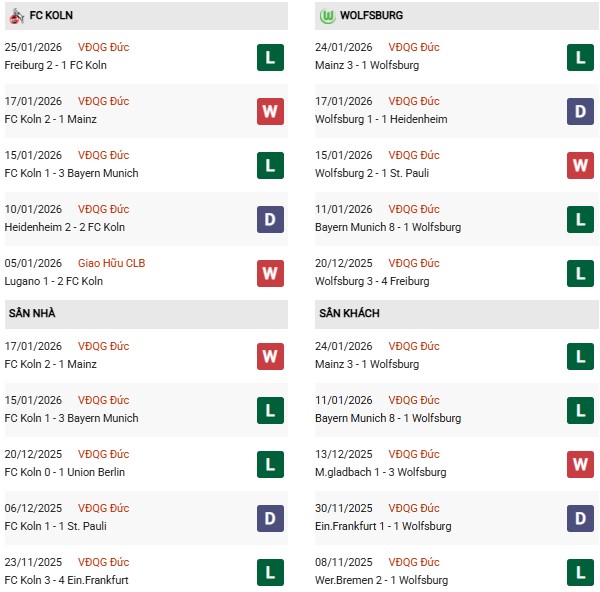600x592 pixels.
Task: Click the Wolfsburg club logo
Action: [x=327, y=16]
